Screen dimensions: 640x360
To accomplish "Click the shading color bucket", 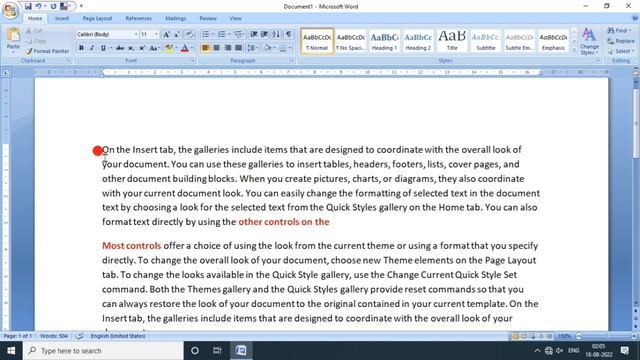I will pyautogui.click(x=268, y=48).
